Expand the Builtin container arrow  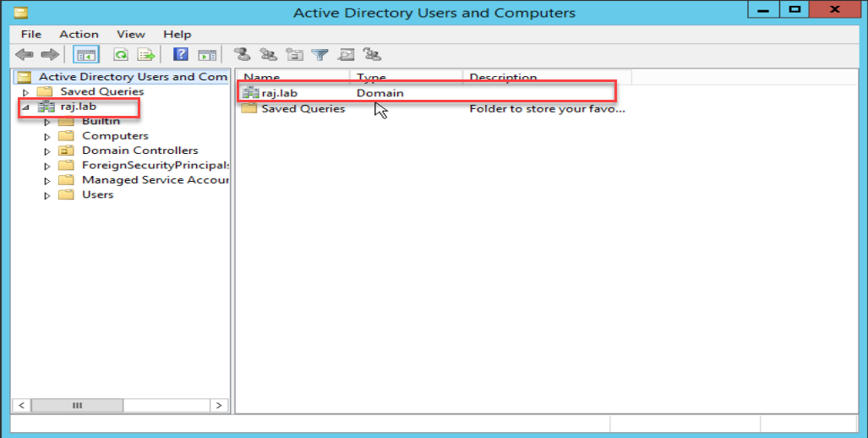click(47, 122)
